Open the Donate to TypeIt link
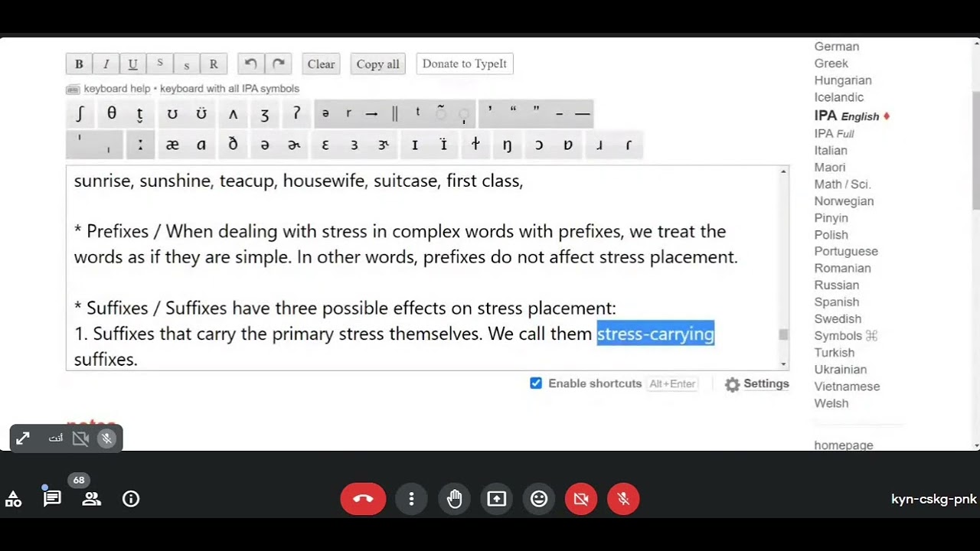This screenshot has height=551, width=980. (465, 64)
